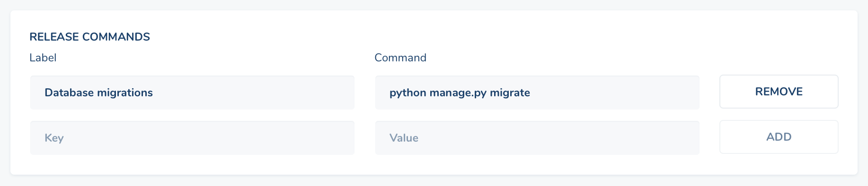Select the python manage.py migrate command field
Image resolution: width=868 pixels, height=186 pixels.
(x=537, y=93)
